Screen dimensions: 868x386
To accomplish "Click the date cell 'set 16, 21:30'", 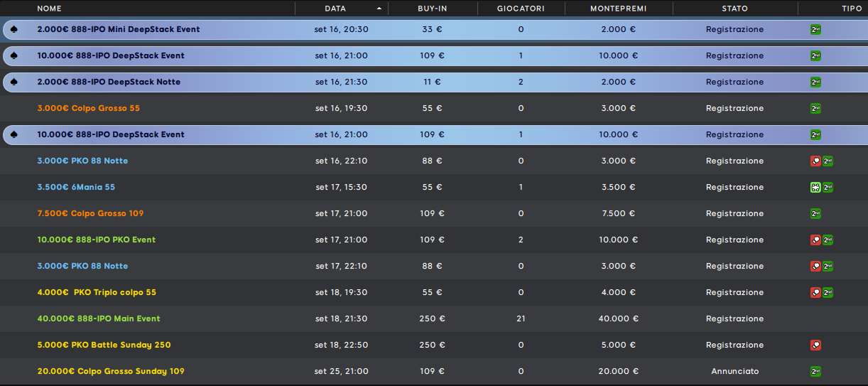I will click(341, 82).
